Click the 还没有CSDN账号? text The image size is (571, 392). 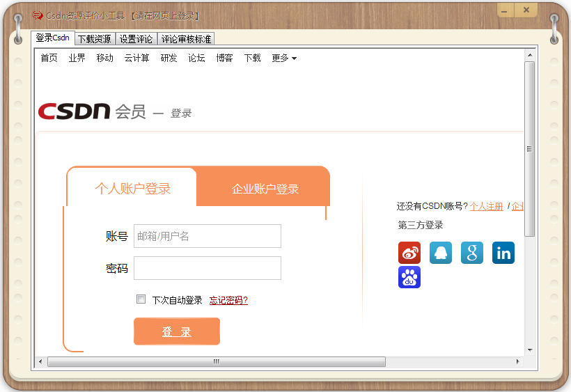pos(432,206)
